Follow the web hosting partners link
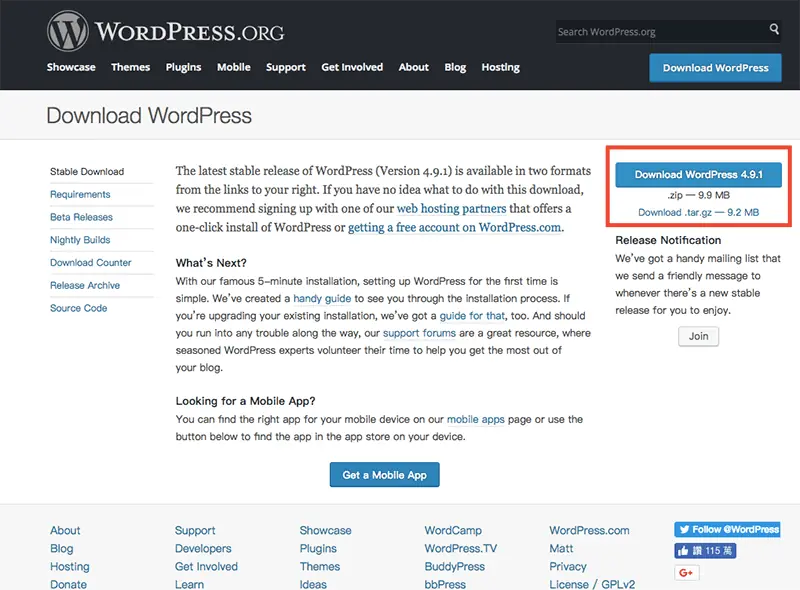The height and width of the screenshot is (590, 800). [452, 208]
